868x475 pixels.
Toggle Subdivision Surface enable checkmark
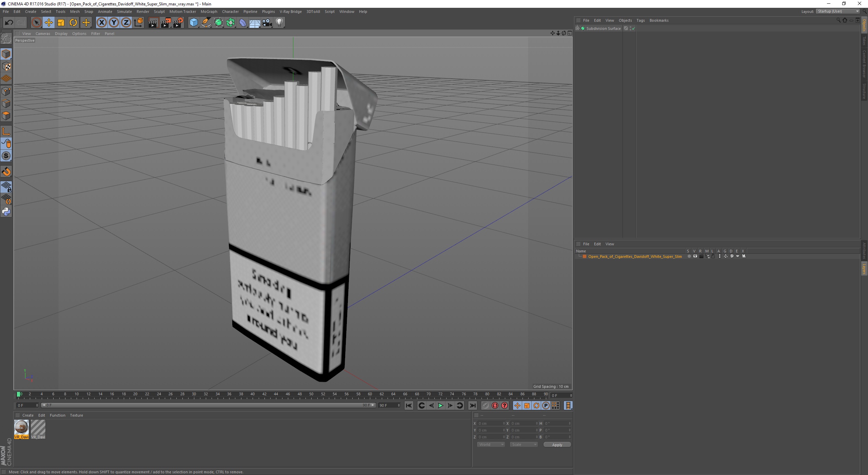(633, 29)
